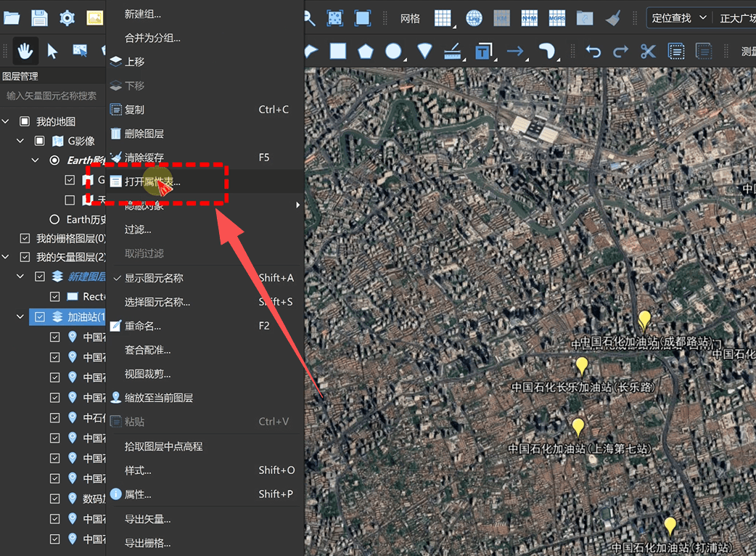756x556 pixels.
Task: Select the cone shape tool
Action: (x=424, y=51)
